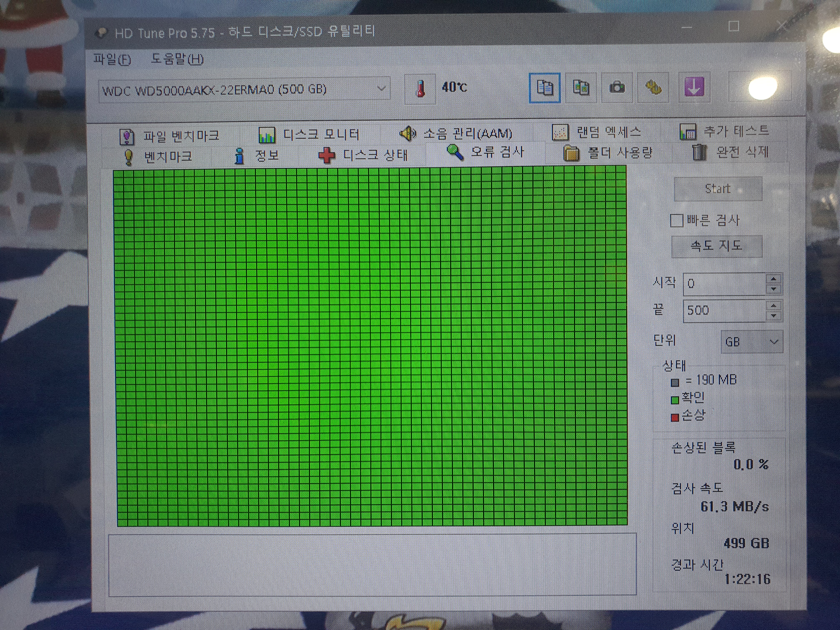Open the 추가 테스트 tab

725,131
